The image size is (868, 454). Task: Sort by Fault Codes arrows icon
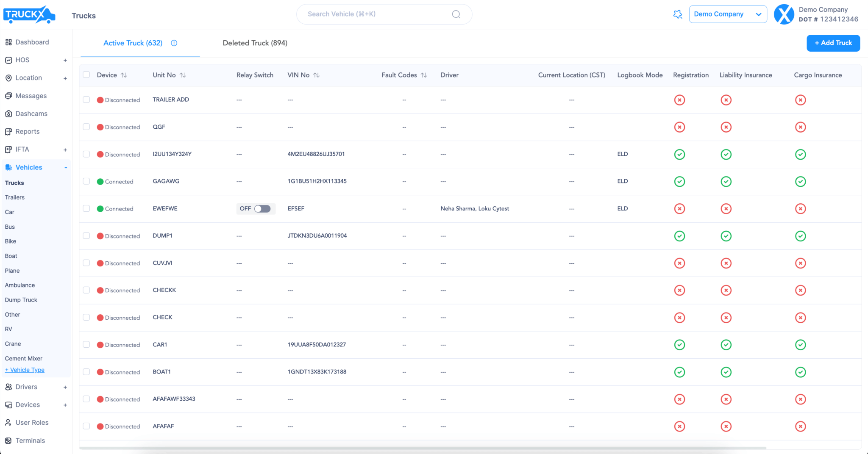pos(424,75)
